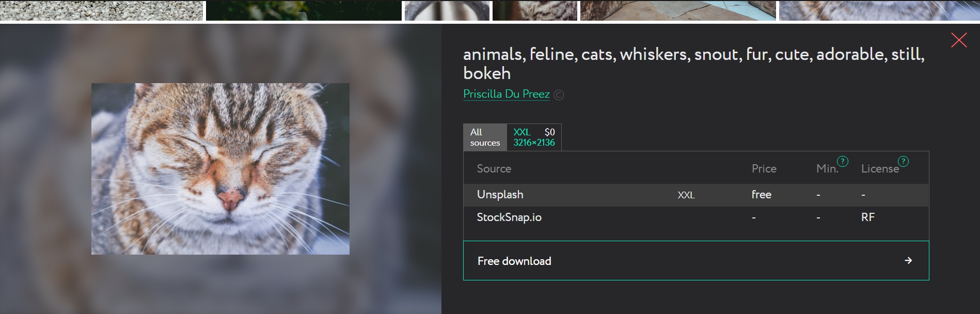
Task: Click the free price in Unsplash row
Action: pyautogui.click(x=761, y=195)
